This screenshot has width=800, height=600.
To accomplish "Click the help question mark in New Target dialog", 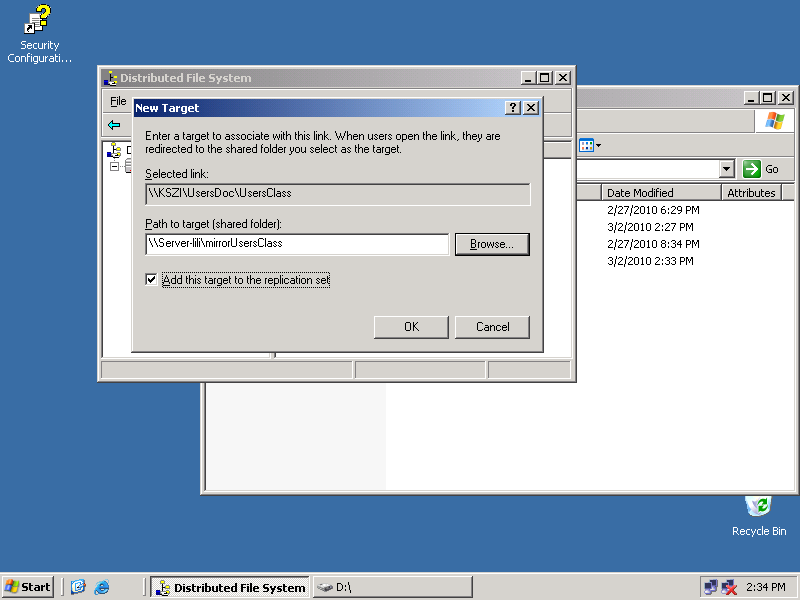I will (x=513, y=108).
